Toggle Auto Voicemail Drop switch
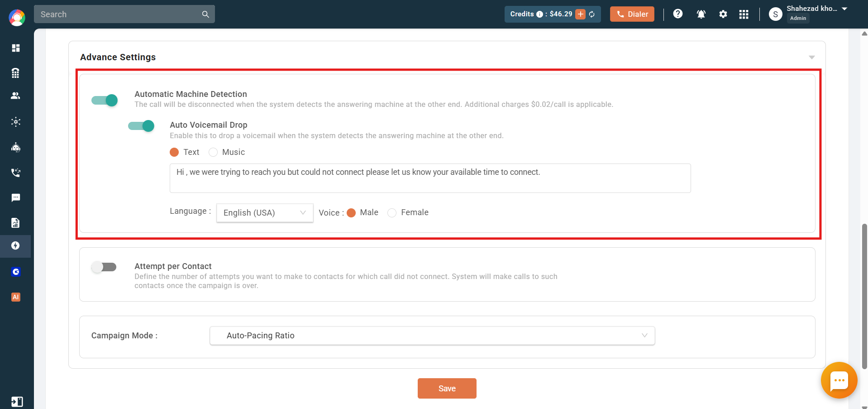The height and width of the screenshot is (409, 868). tap(141, 126)
